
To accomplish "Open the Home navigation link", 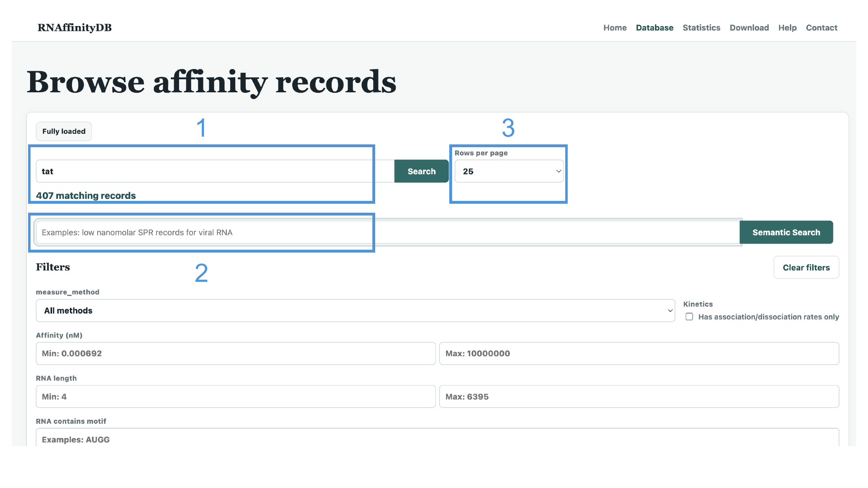I will [614, 28].
